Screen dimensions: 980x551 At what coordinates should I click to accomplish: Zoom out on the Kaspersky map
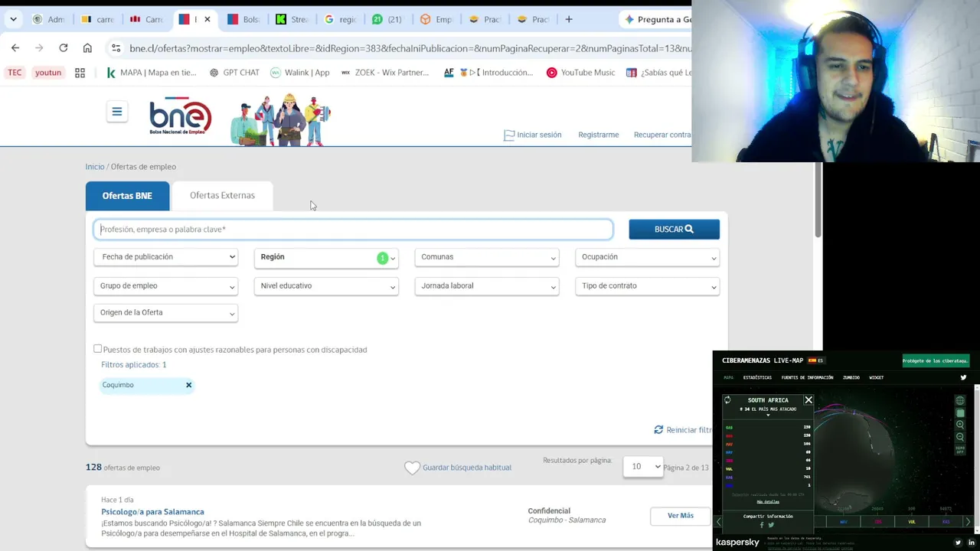click(x=960, y=437)
